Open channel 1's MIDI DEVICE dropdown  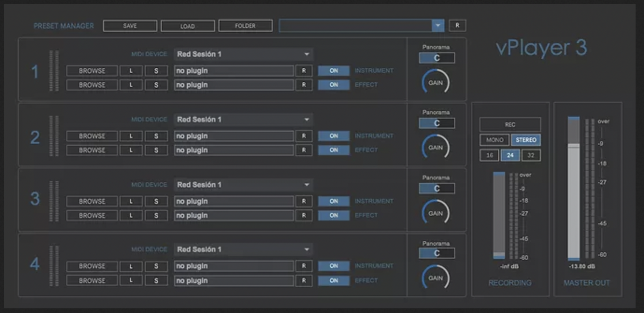pyautogui.click(x=243, y=54)
